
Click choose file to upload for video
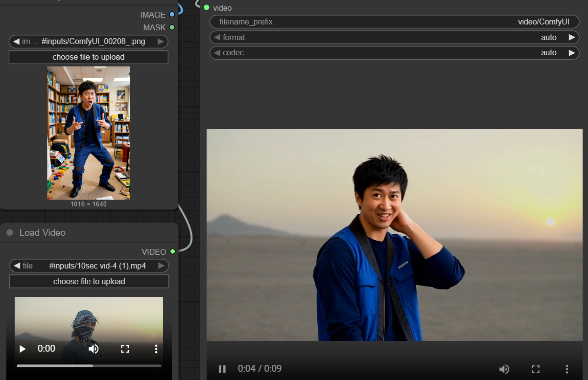point(89,282)
